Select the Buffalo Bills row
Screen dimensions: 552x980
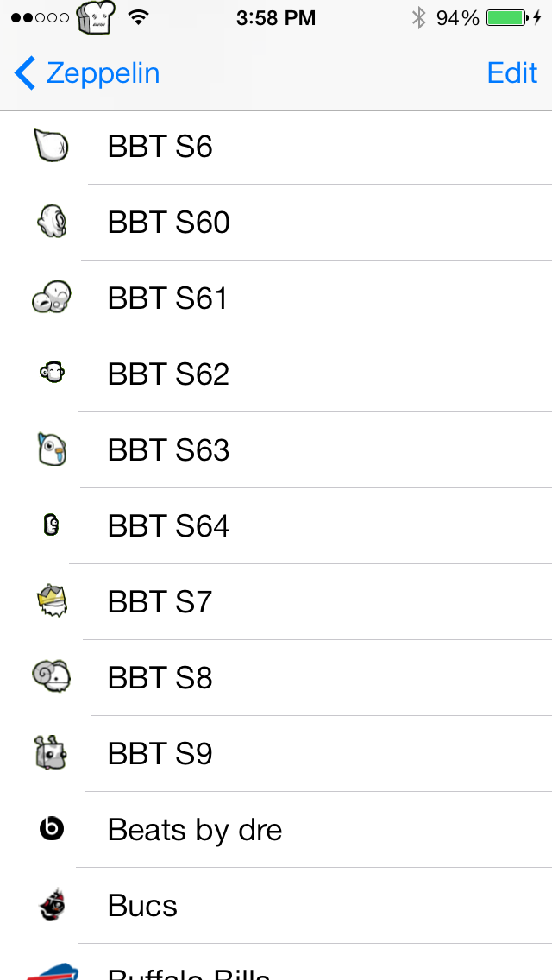[276, 963]
